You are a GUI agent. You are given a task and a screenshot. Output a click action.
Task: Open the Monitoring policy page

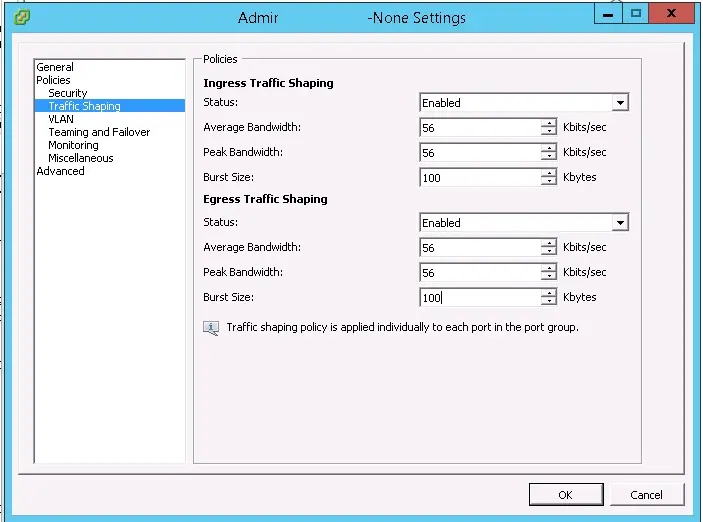tap(74, 145)
